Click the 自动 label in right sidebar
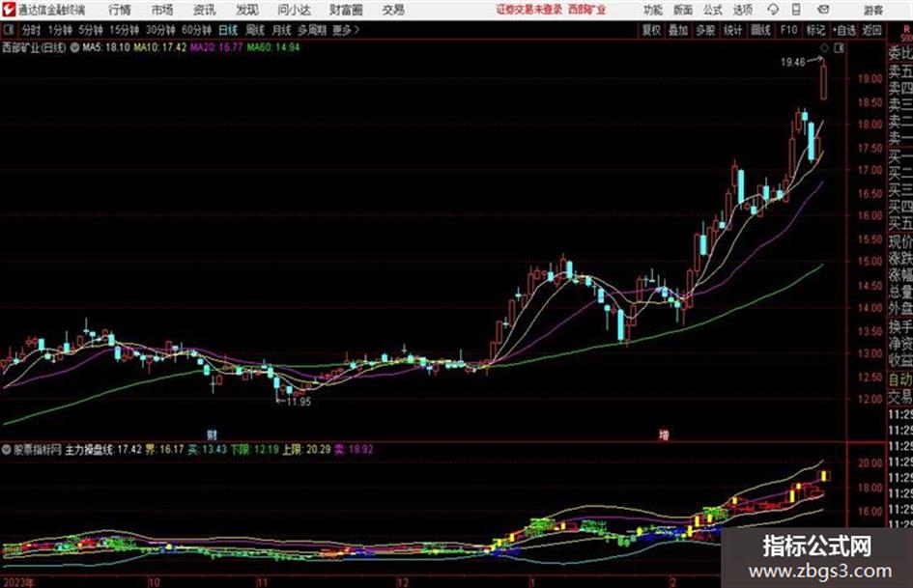Viewport: 913px width, 588px height. pos(900,379)
